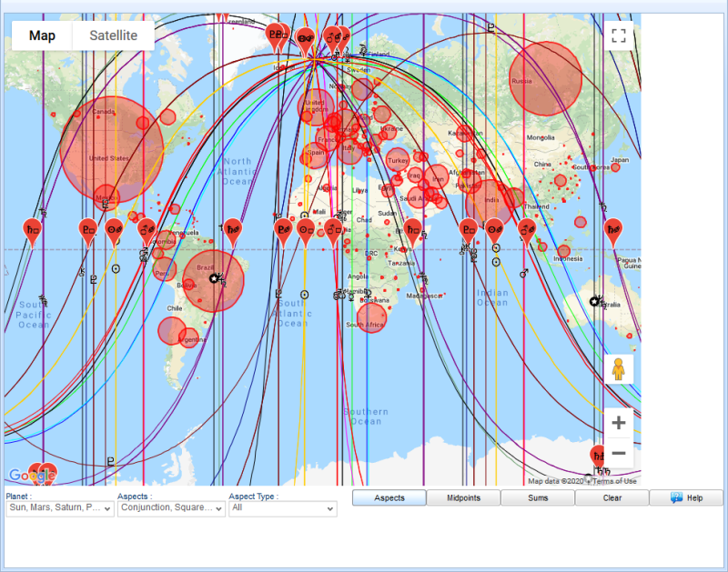Image resolution: width=728 pixels, height=572 pixels.
Task: Click the large red circle over Russia
Action: coord(545,79)
